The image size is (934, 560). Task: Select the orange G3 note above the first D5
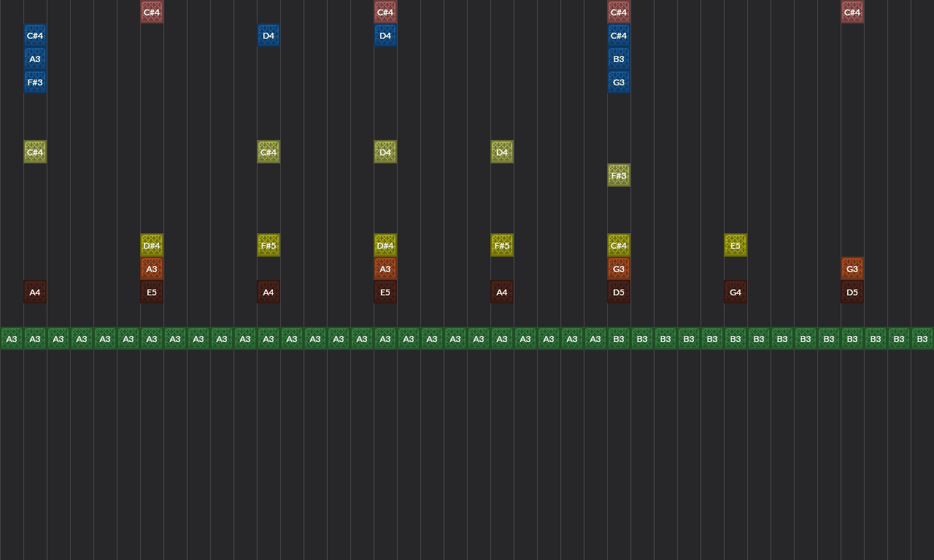coord(619,268)
